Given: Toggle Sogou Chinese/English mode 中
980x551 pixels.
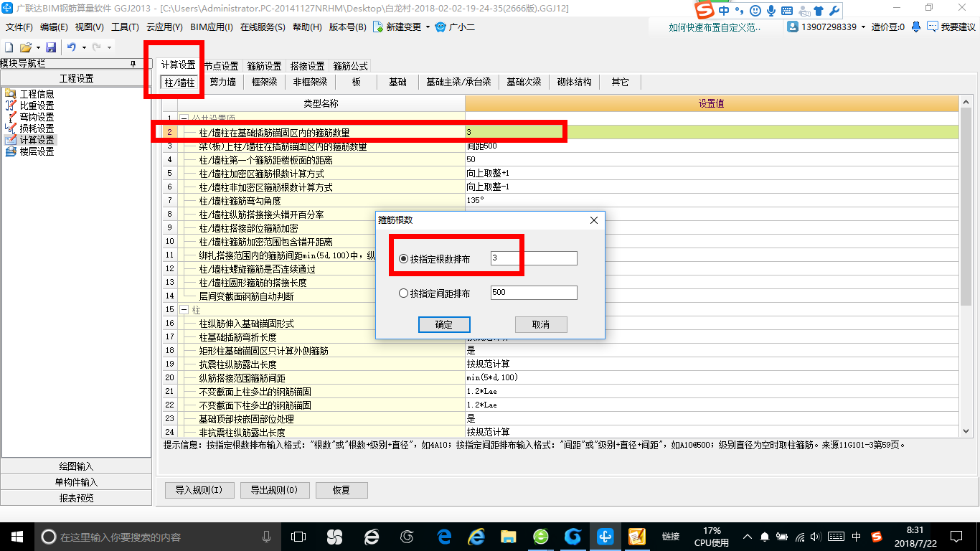Looking at the screenshot, I should [723, 11].
